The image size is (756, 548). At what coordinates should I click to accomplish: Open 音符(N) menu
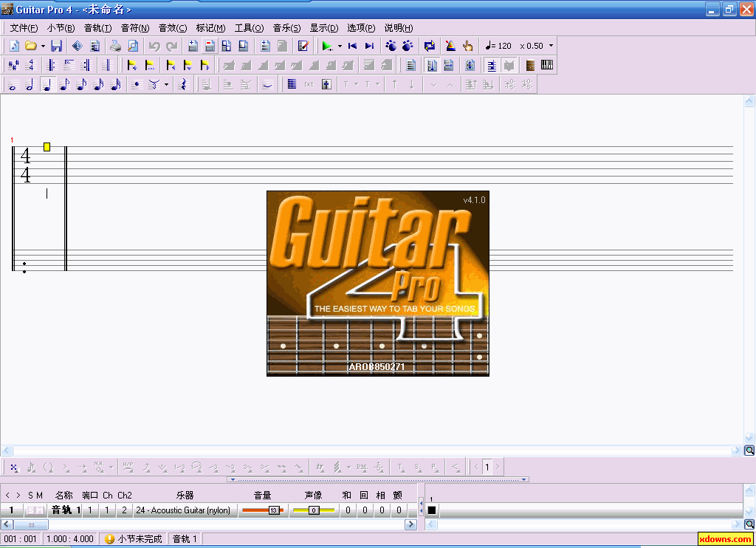tap(135, 28)
